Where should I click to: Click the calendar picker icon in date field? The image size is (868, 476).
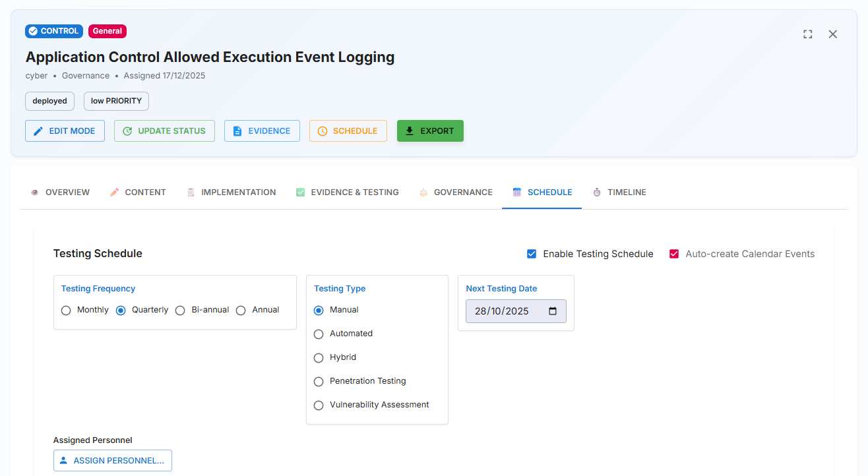(553, 311)
